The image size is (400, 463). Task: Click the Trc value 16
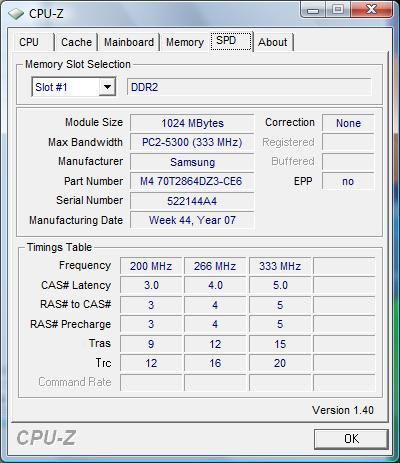pyautogui.click(x=215, y=363)
